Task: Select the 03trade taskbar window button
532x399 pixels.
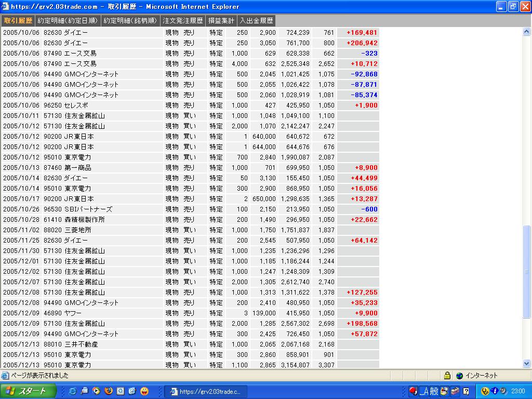Action: 206,391
